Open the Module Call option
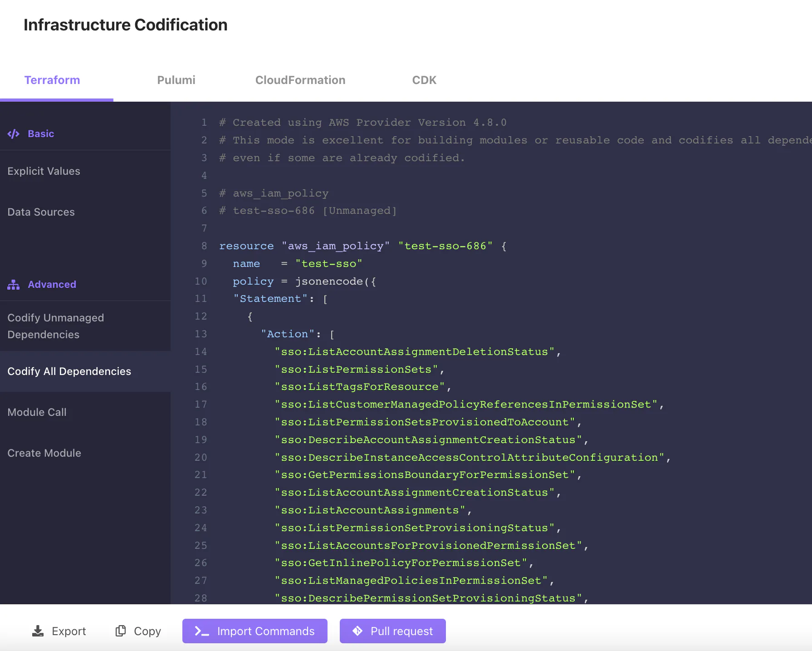 coord(85,412)
